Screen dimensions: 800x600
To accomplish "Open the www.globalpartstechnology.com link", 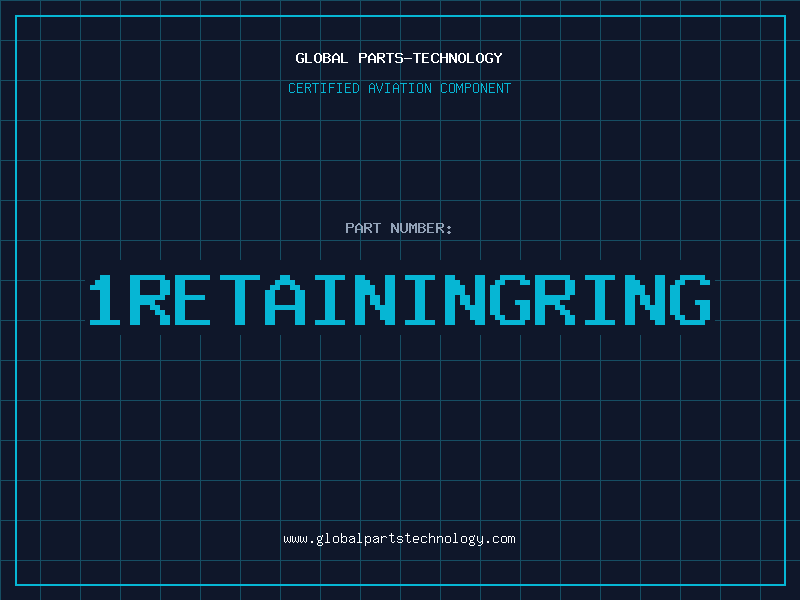I will (x=399, y=539).
